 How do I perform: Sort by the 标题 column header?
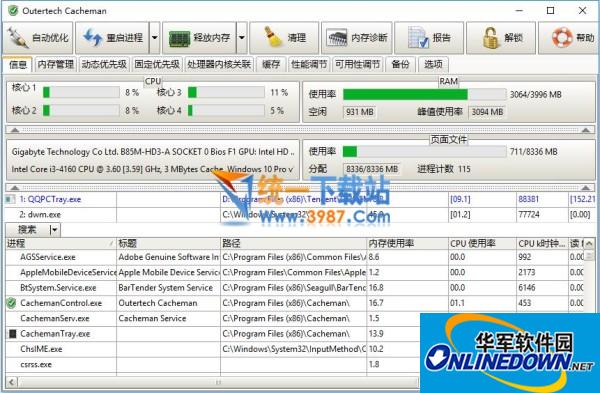pyautogui.click(x=168, y=243)
